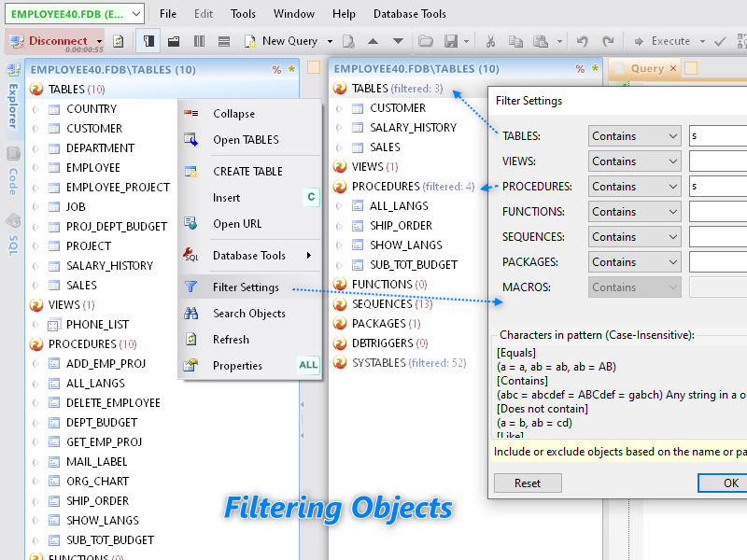Open the VIEWS Contains condition dropdown
This screenshot has width=747, height=560.
tap(635, 161)
